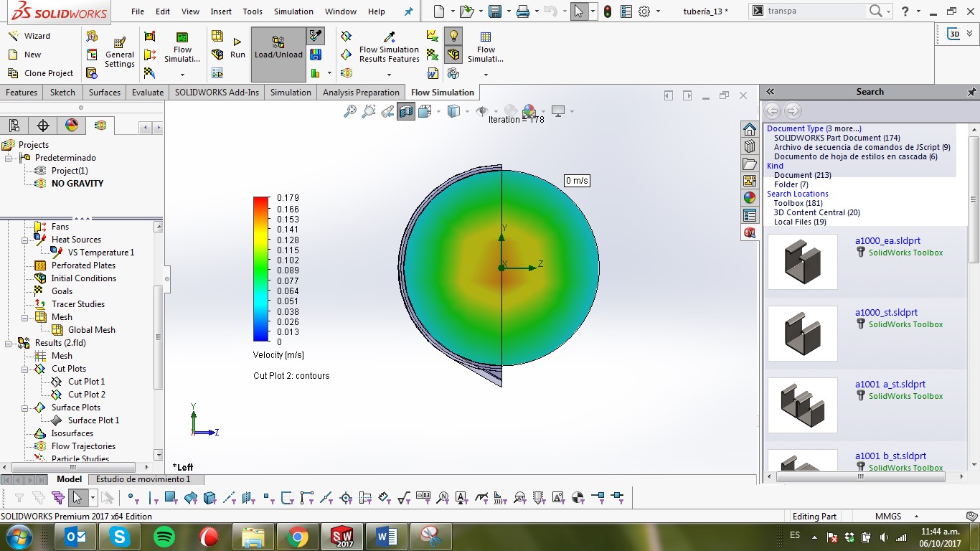
Task: Click the rebuild traffic light icon
Action: pyautogui.click(x=608, y=11)
